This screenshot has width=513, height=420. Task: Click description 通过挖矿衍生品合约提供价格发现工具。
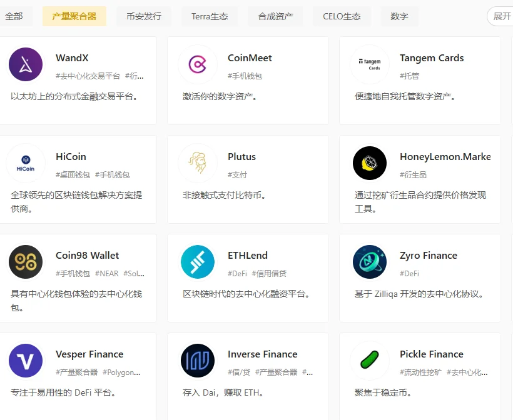pyautogui.click(x=420, y=202)
